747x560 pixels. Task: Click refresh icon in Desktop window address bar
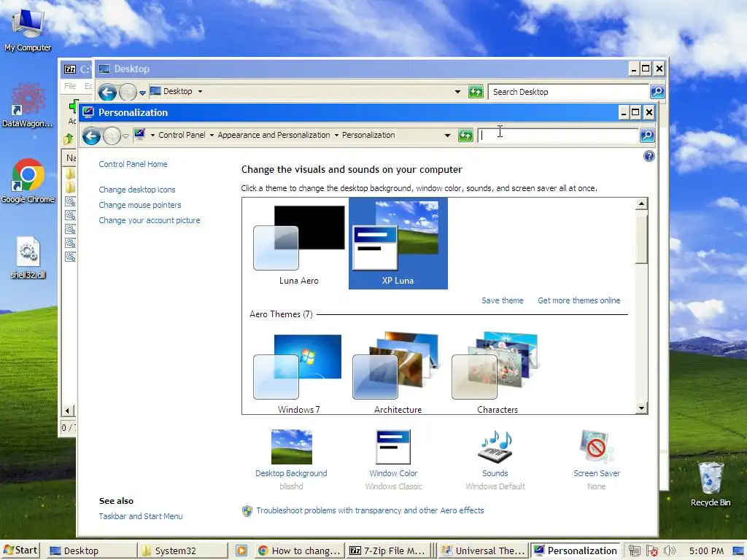(476, 91)
